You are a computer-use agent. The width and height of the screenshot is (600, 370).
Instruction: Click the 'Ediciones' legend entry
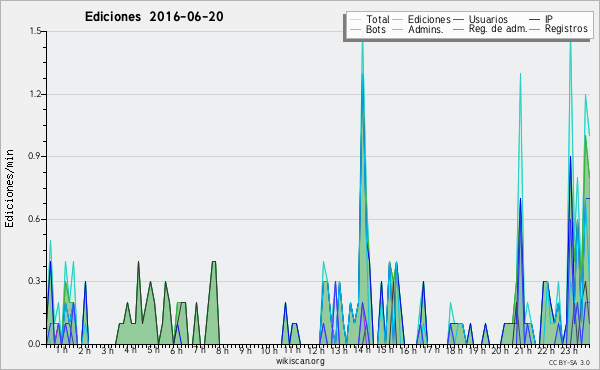click(x=429, y=19)
